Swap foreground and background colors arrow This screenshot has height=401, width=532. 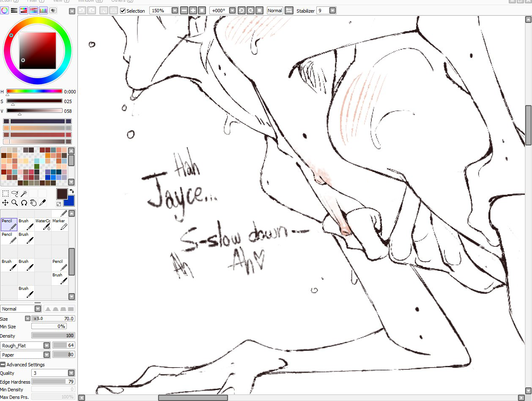point(71,191)
